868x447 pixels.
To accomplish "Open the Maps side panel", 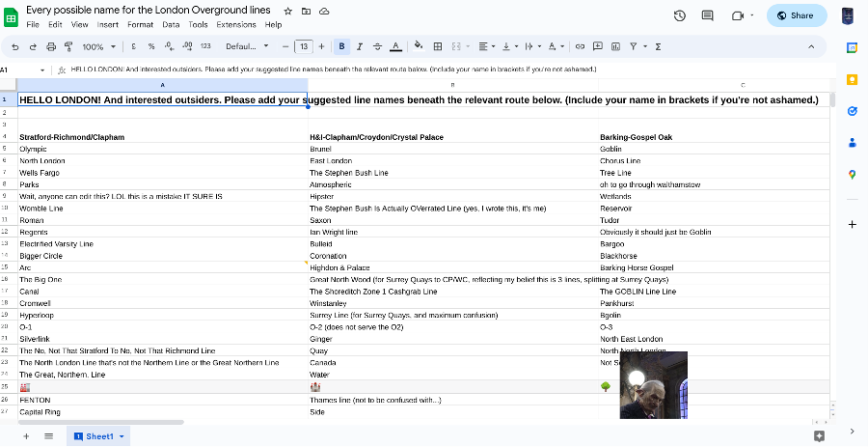I will [x=852, y=175].
